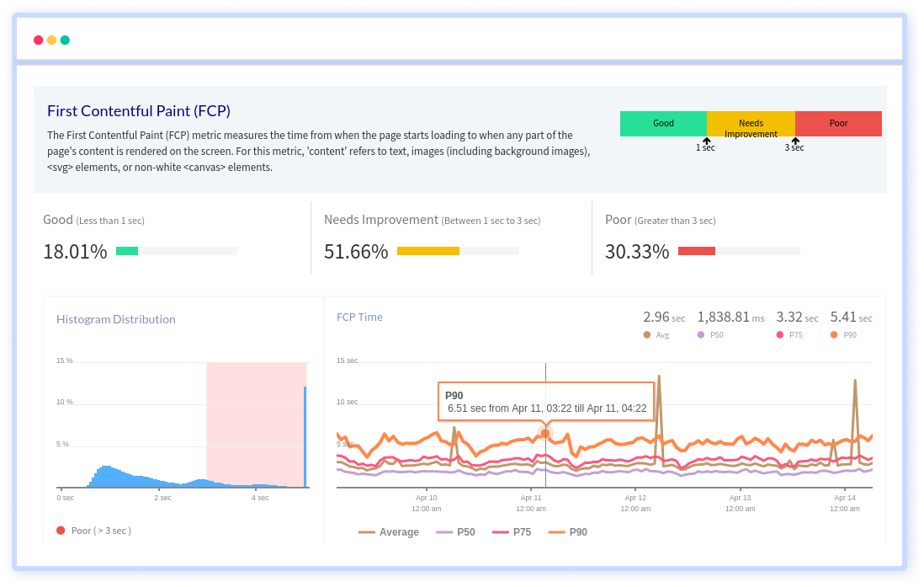Click the green progress bar under 18.01%
The height and width of the screenshot is (587, 924).
[x=125, y=250]
